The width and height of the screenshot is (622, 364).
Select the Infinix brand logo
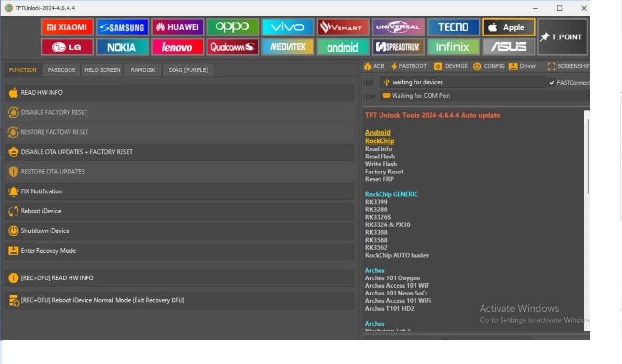point(453,47)
